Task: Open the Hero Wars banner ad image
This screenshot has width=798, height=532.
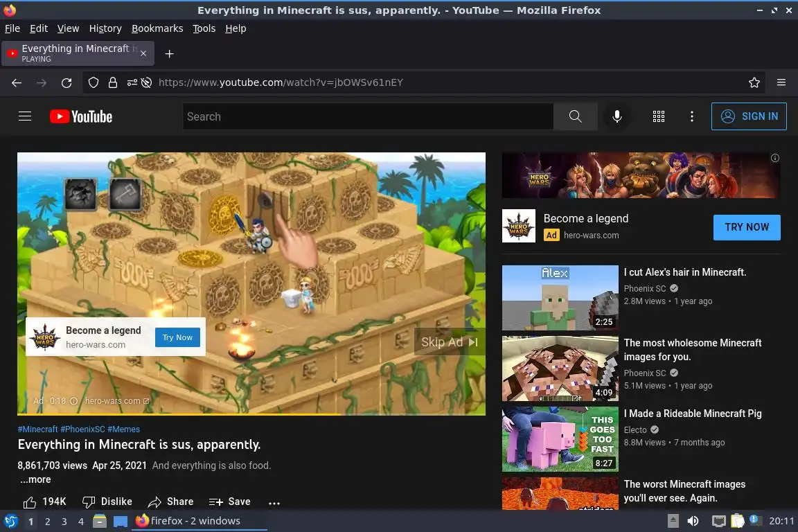Action: click(x=641, y=175)
